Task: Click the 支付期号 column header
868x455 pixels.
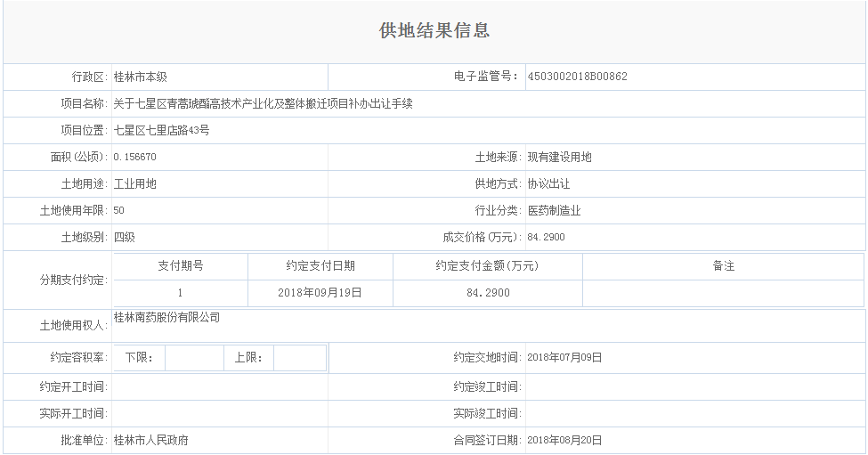Action: tap(181, 265)
